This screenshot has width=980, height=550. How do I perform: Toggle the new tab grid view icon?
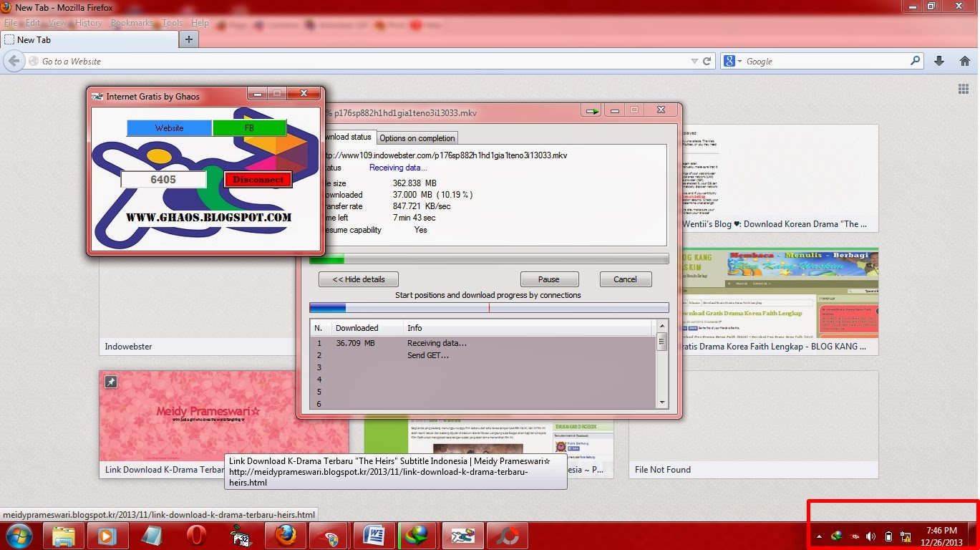(x=963, y=89)
